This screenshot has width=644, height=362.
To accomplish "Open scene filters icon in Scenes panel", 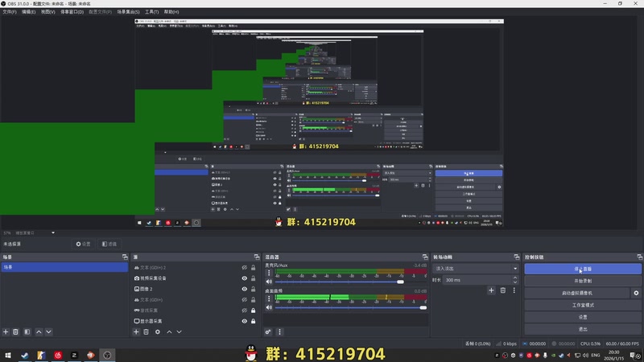I will (27, 331).
